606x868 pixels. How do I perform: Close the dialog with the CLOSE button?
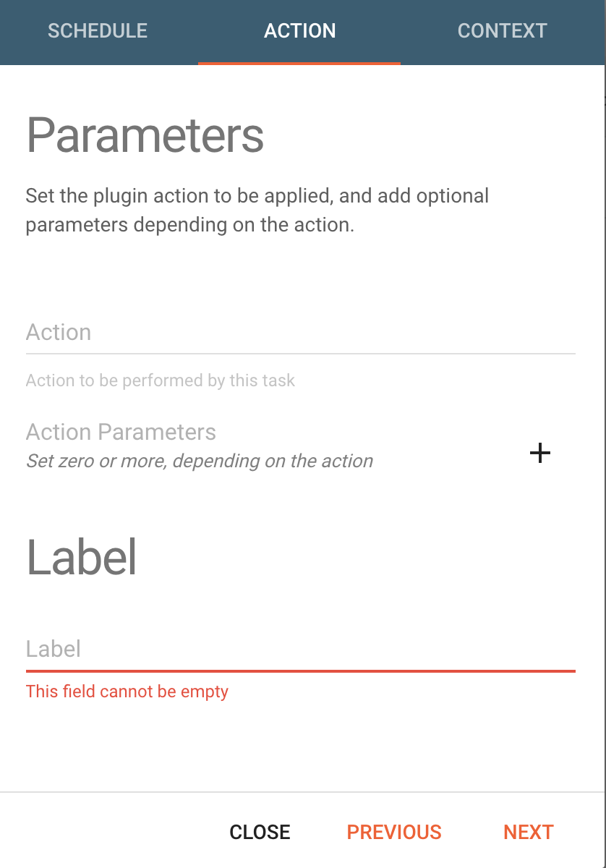pyautogui.click(x=260, y=832)
